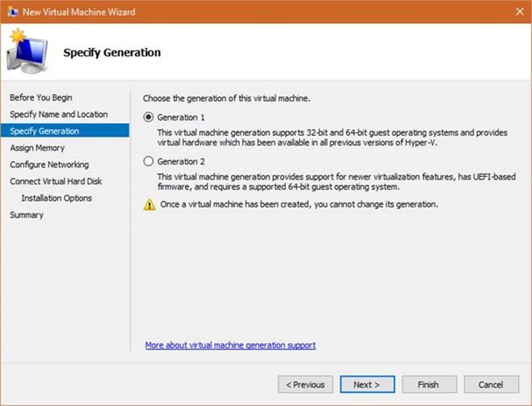Click the 'cannot change its generation' warning text
Image resolution: width=532 pixels, height=406 pixels.
click(299, 204)
